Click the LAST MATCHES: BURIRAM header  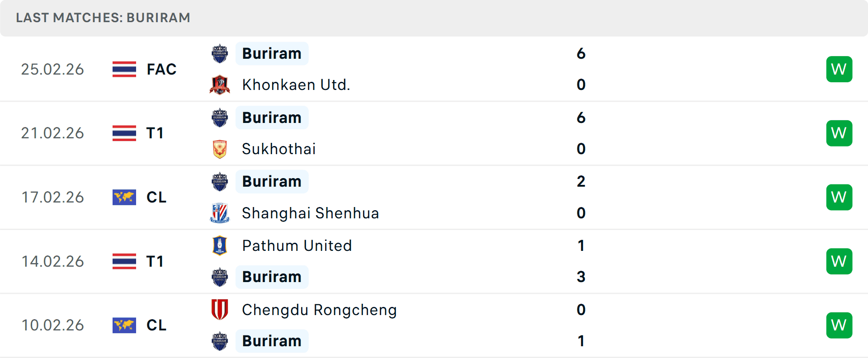pos(103,18)
